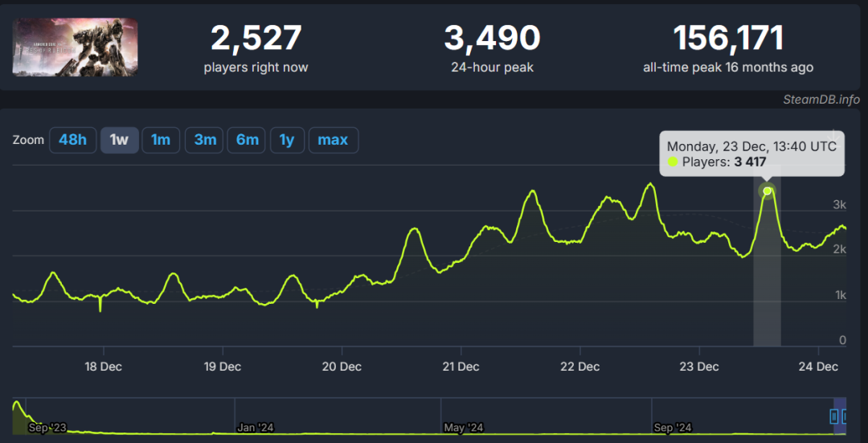Visit the SteamDB.info watermark link
The height and width of the screenshot is (443, 868).
(821, 100)
